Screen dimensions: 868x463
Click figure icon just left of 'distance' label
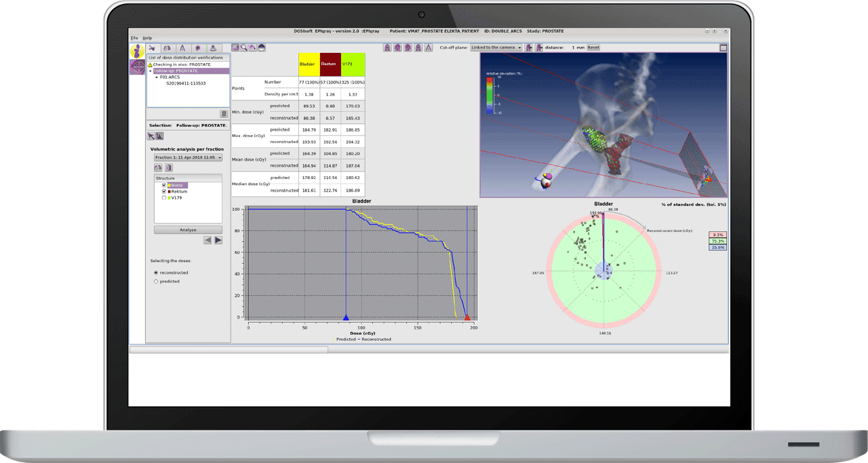click(x=540, y=47)
